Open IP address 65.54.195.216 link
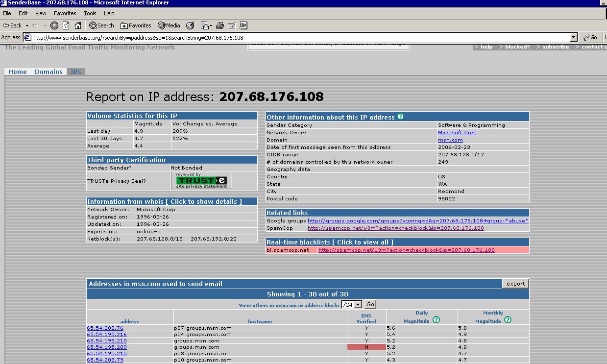This screenshot has width=607, height=364. pyautogui.click(x=107, y=334)
